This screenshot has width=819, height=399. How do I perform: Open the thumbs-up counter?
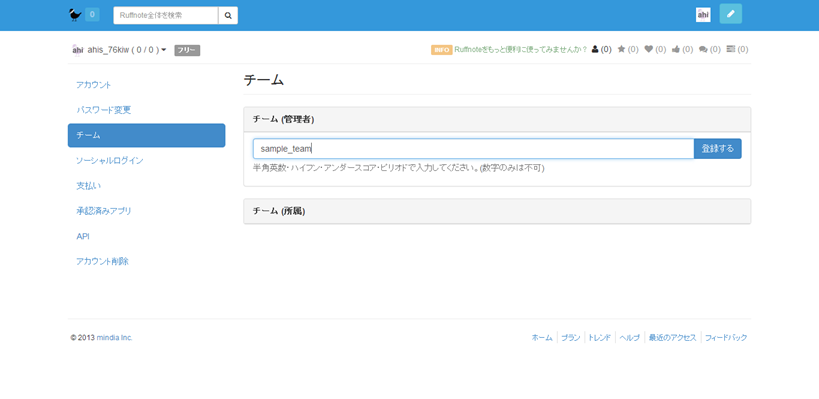pos(683,49)
